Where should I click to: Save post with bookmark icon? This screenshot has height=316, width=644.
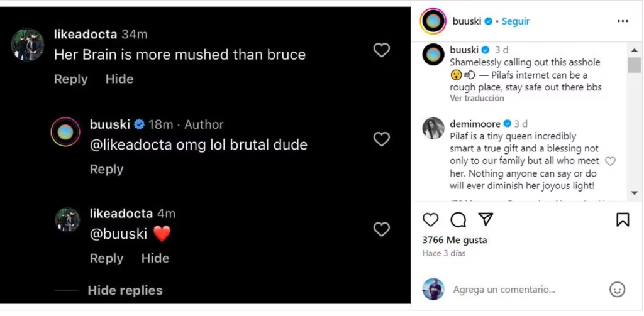click(622, 219)
